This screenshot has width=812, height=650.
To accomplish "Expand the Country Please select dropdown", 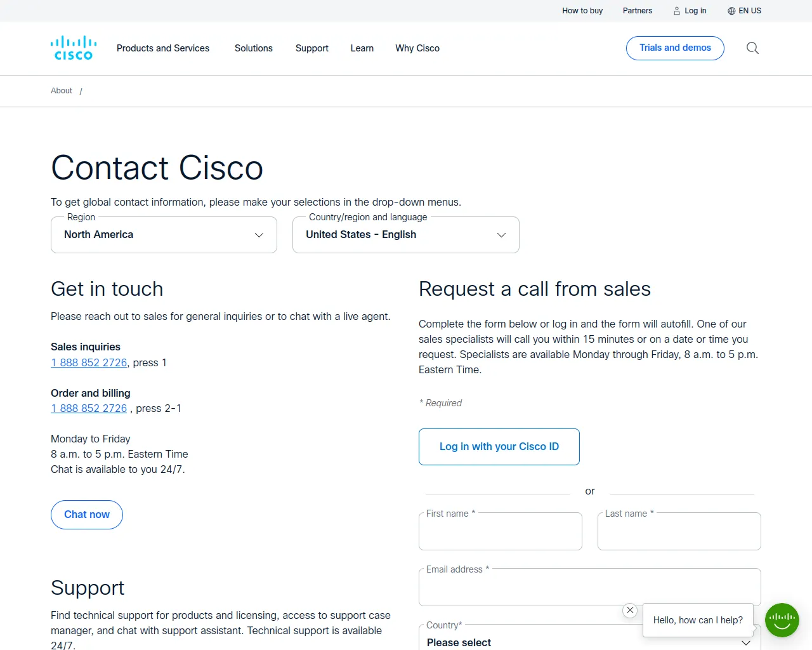I will (590, 640).
